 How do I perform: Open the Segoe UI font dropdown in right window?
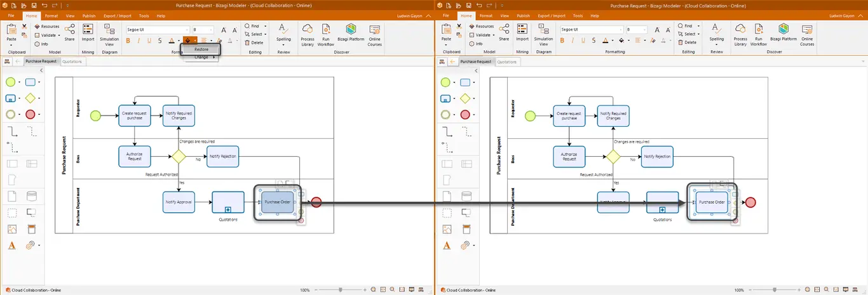(x=590, y=29)
